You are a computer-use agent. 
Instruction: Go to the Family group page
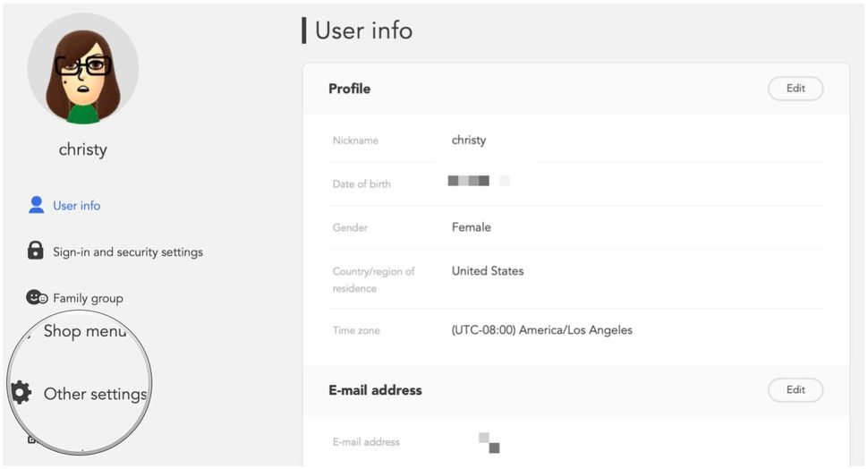point(88,298)
